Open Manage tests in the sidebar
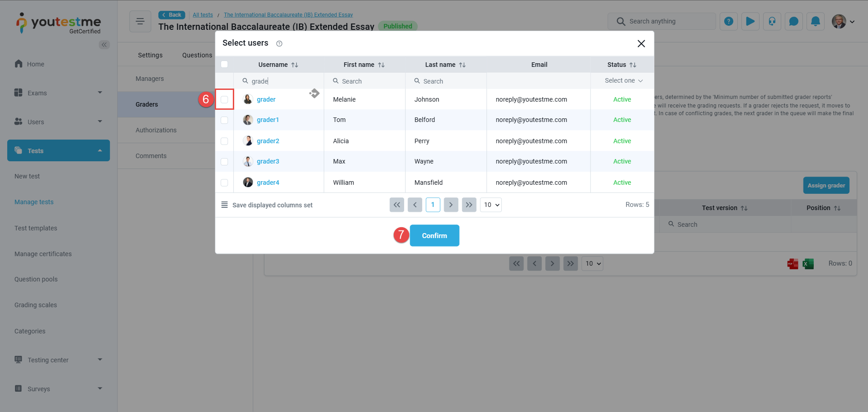Viewport: 868px width, 412px height. 34,202
